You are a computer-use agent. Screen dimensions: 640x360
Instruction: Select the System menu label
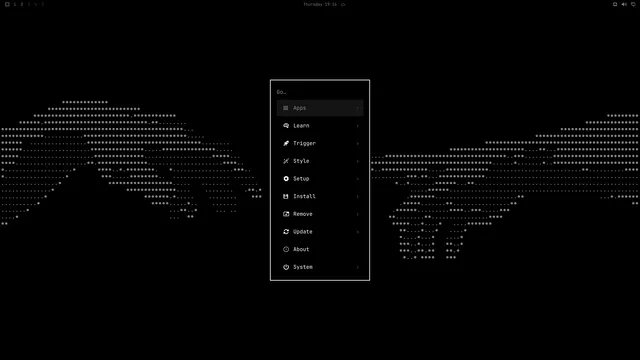(x=303, y=267)
